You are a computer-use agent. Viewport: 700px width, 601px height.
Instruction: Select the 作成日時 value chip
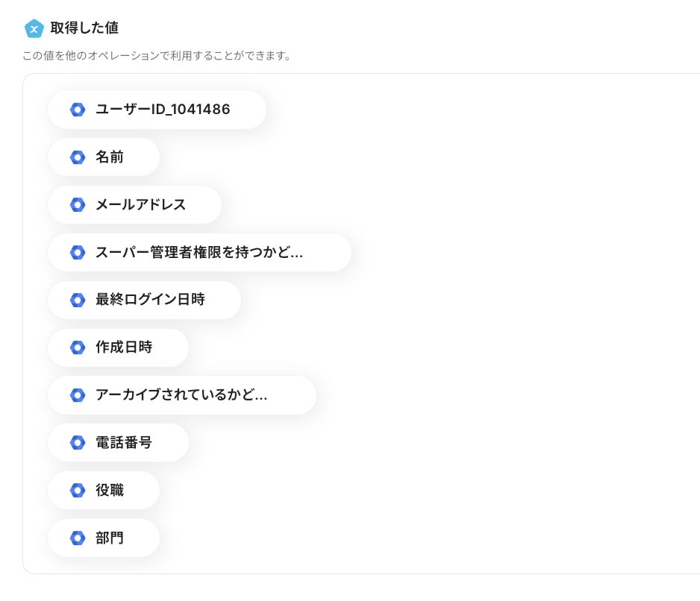click(x=124, y=347)
